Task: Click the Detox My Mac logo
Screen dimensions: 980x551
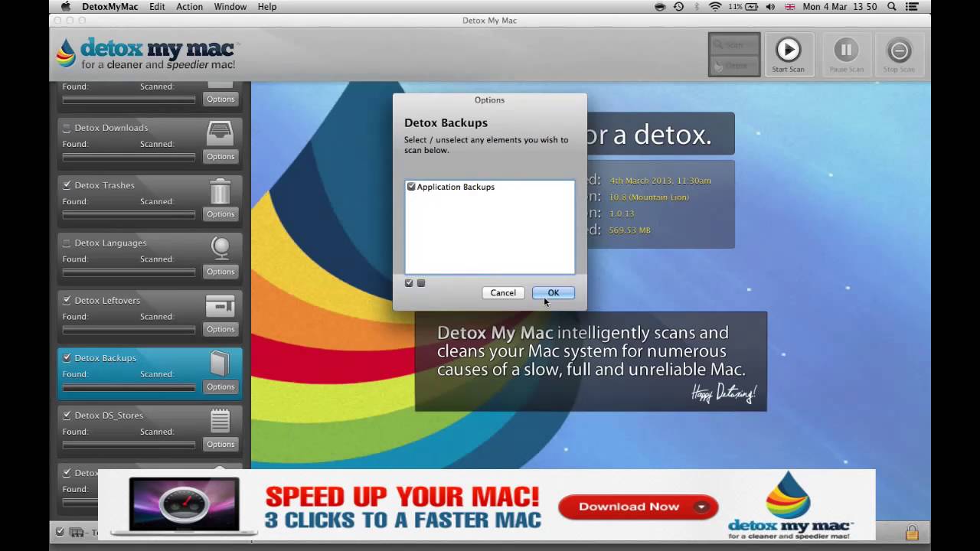Action: point(147,54)
